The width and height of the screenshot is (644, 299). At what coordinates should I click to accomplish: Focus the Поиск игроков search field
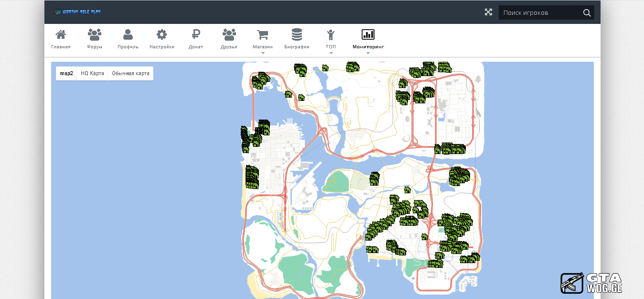[539, 13]
